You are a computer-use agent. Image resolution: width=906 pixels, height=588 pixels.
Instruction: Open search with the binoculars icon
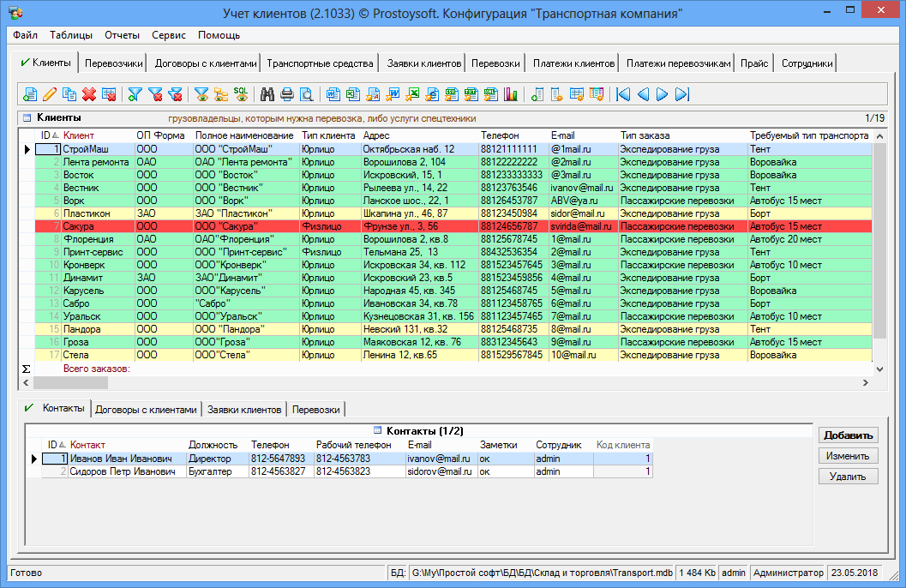tap(267, 94)
